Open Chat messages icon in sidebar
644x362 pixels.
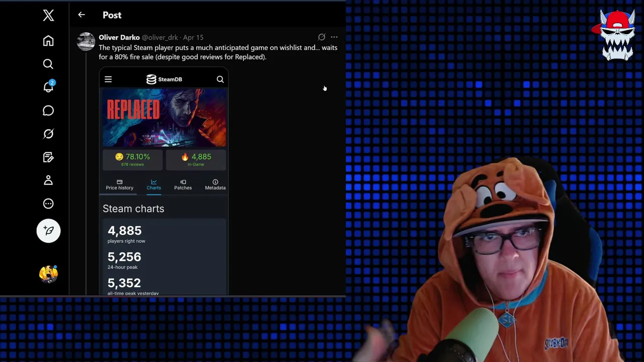pyautogui.click(x=48, y=111)
